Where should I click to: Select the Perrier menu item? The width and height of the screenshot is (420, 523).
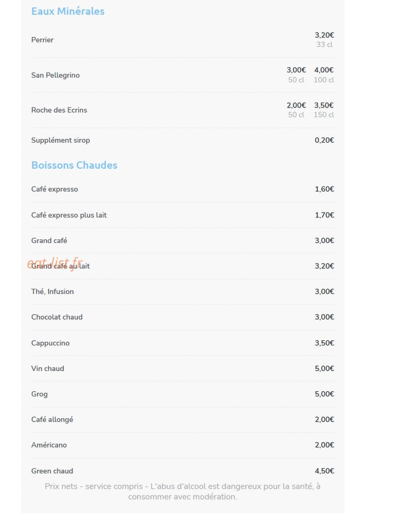[x=183, y=40]
